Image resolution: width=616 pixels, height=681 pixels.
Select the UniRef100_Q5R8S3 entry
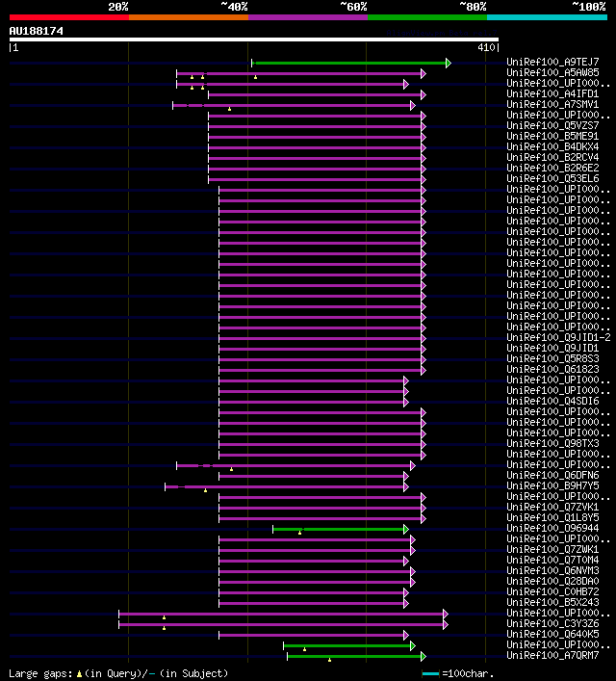[x=552, y=358]
